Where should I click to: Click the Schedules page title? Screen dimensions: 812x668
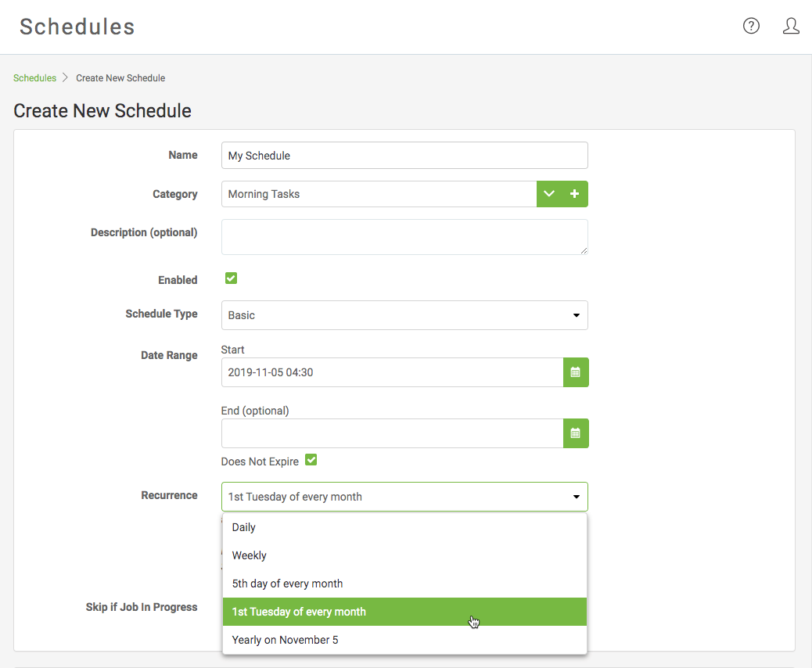coord(77,27)
